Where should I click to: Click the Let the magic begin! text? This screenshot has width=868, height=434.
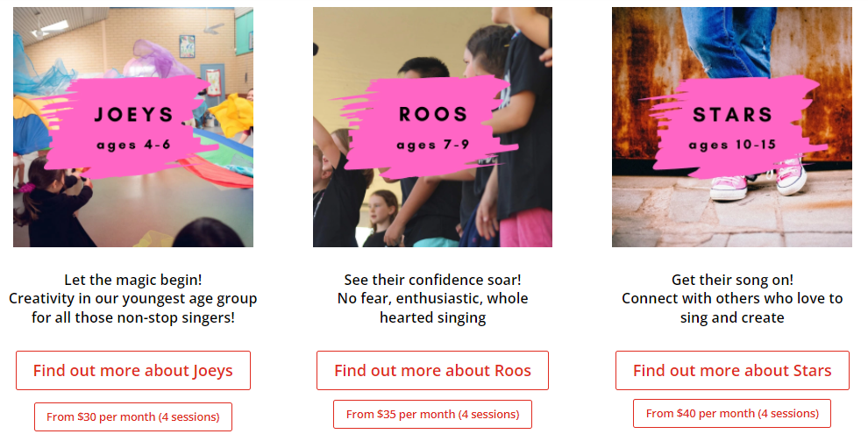133,280
